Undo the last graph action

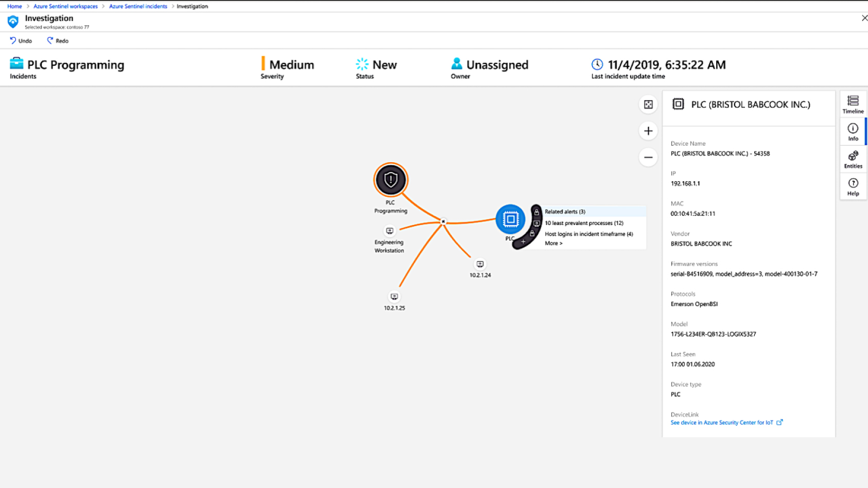[x=21, y=41]
